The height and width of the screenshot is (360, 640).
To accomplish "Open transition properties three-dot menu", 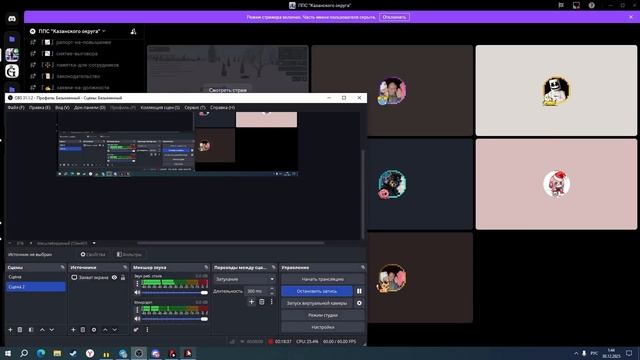I will (x=271, y=302).
